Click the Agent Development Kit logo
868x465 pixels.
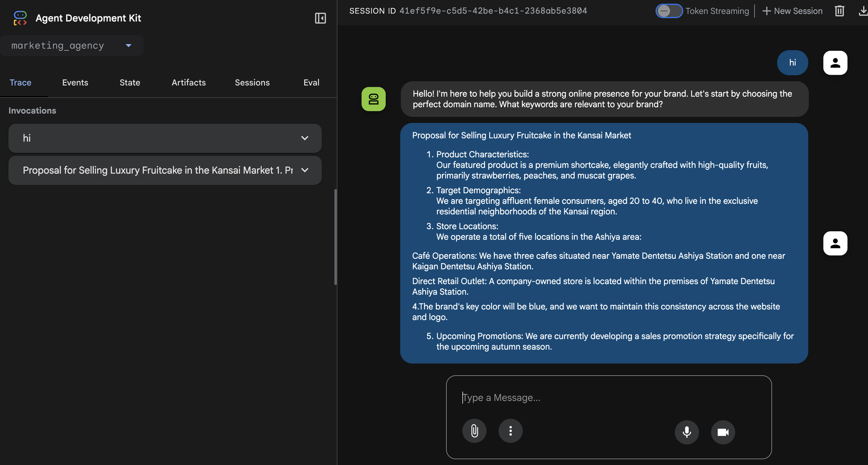(20, 18)
